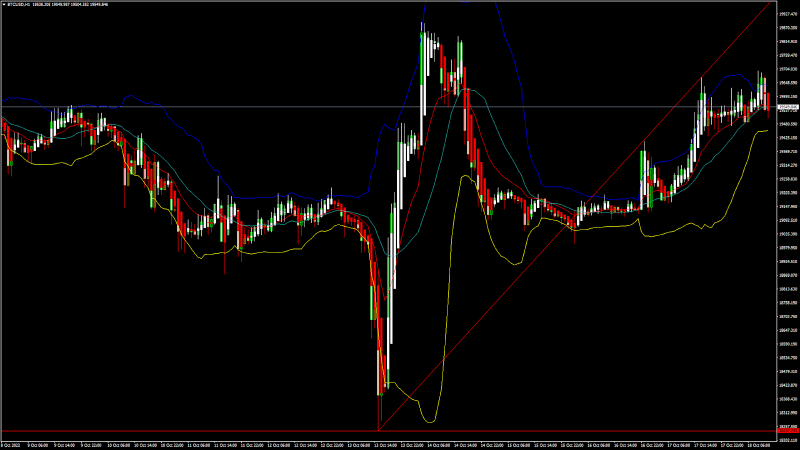Select the red horizontal support line at bottom

coord(388,431)
